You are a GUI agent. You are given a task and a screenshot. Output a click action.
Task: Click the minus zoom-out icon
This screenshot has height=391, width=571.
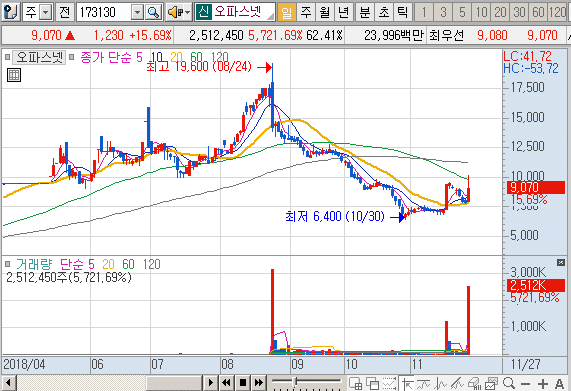(x=525, y=384)
